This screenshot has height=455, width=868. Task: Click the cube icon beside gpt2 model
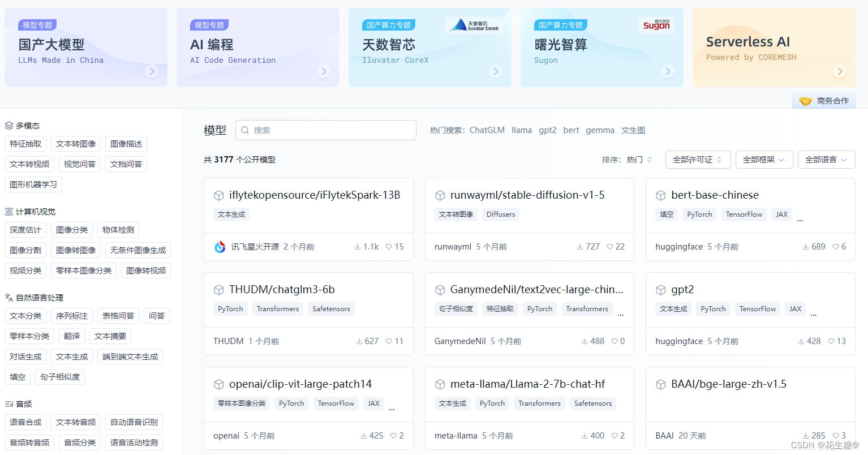661,290
